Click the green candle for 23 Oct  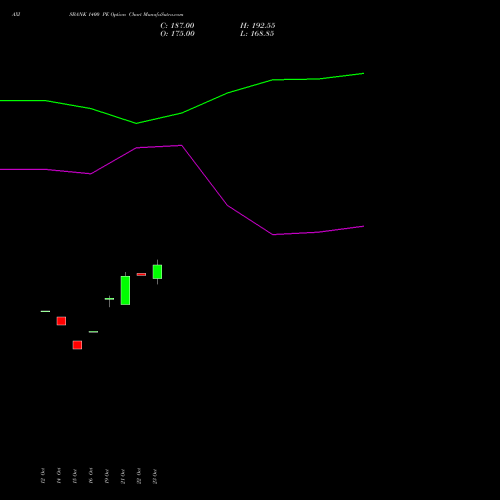[x=157, y=272]
